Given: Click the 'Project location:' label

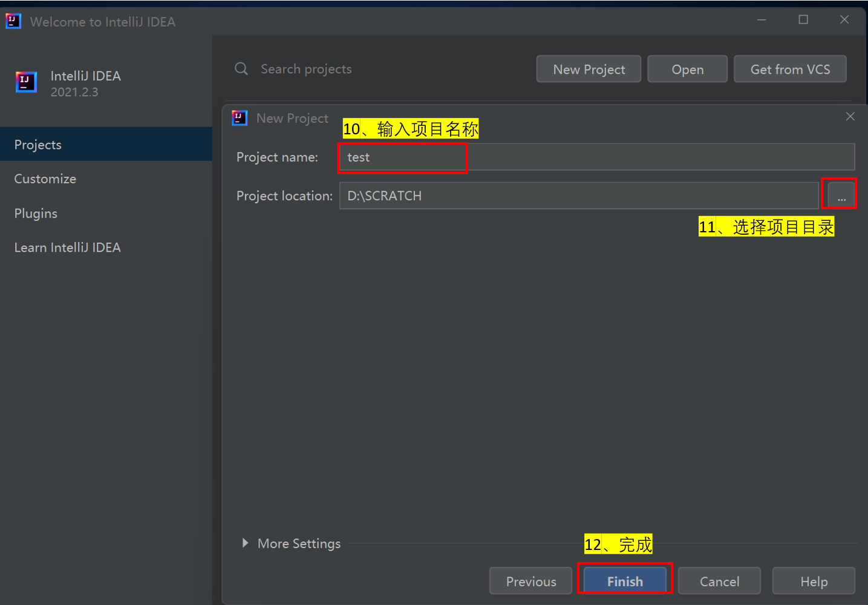Looking at the screenshot, I should point(284,196).
